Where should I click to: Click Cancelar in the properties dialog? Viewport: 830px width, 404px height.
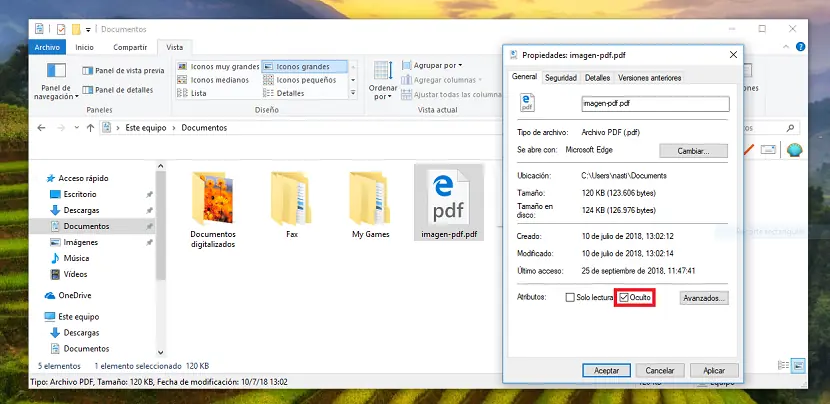660,370
